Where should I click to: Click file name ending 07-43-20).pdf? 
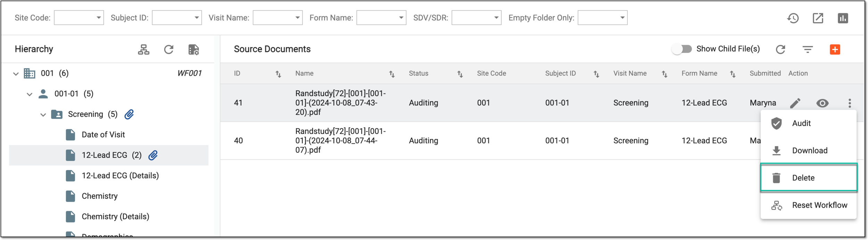(340, 103)
